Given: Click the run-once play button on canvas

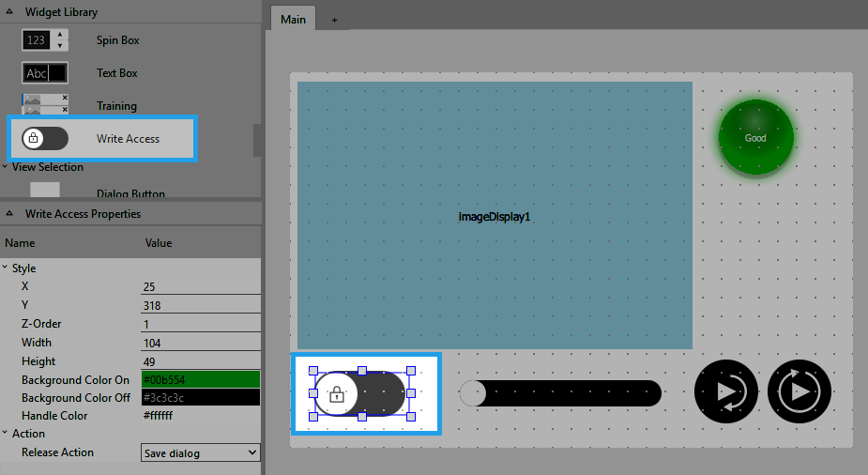Looking at the screenshot, I should (x=726, y=391).
